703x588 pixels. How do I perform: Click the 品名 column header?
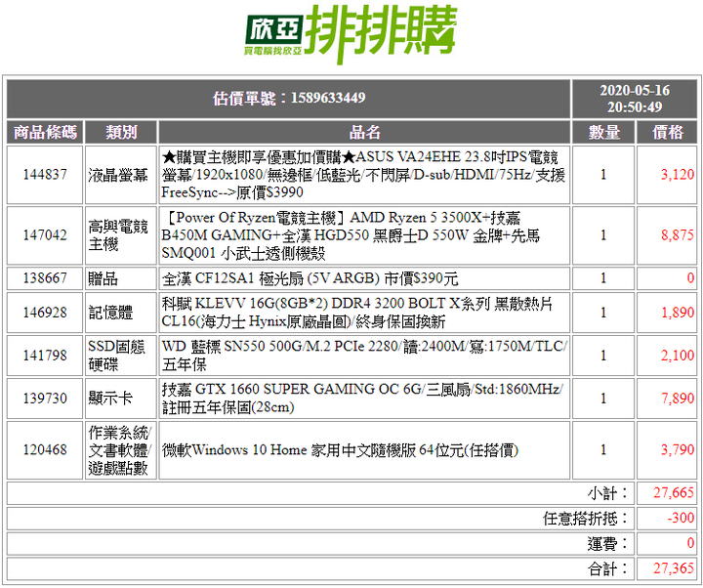[x=364, y=132]
